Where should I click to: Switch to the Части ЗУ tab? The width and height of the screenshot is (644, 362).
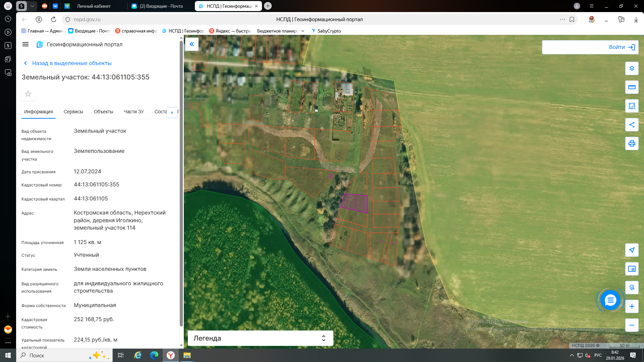(134, 112)
